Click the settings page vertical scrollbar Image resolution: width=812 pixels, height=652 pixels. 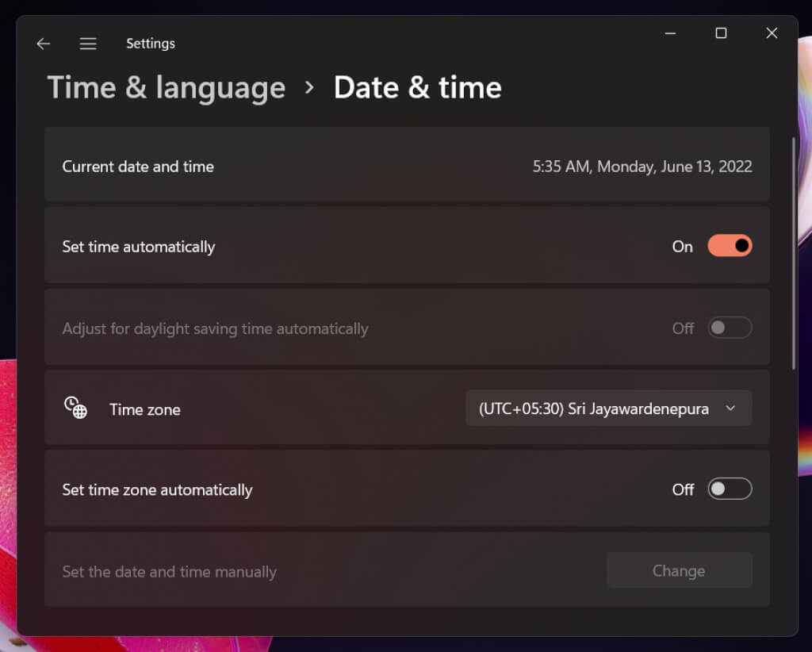point(793,253)
